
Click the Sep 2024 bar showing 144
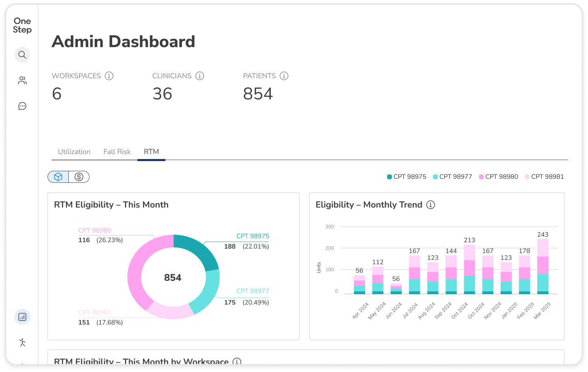(451, 275)
